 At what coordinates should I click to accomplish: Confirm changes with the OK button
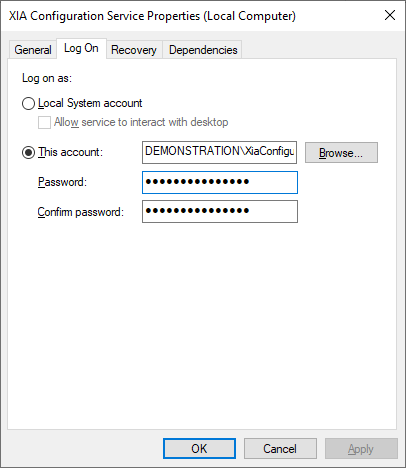point(199,449)
